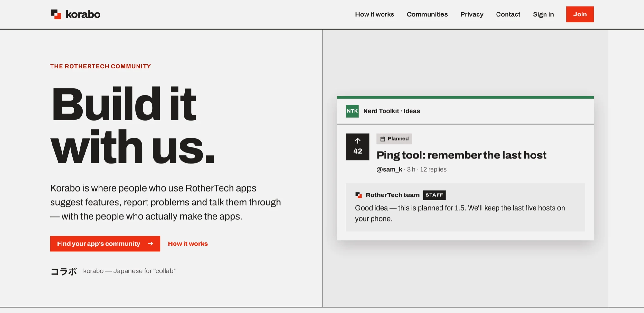Open How it works nav item

[374, 14]
